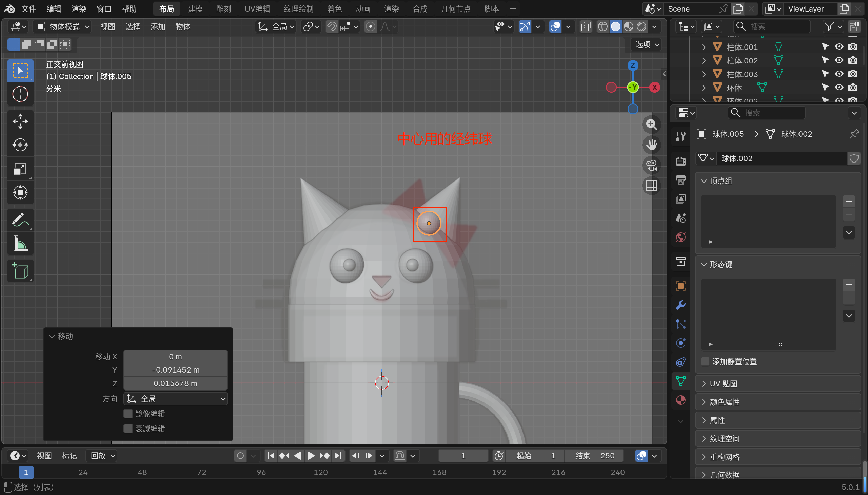Viewport: 868px width, 495px height.
Task: Open the 雕刻 workspace tab
Action: [x=223, y=9]
